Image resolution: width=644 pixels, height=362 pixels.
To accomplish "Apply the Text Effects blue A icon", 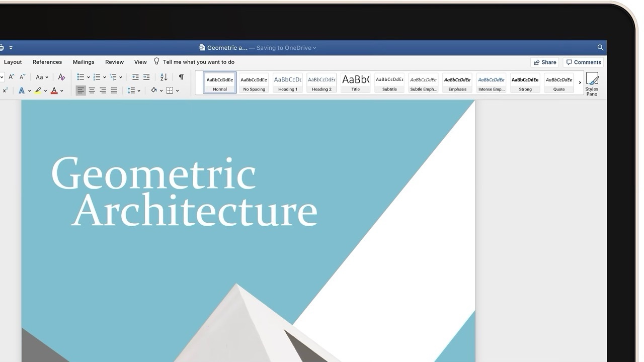I will [x=22, y=90].
